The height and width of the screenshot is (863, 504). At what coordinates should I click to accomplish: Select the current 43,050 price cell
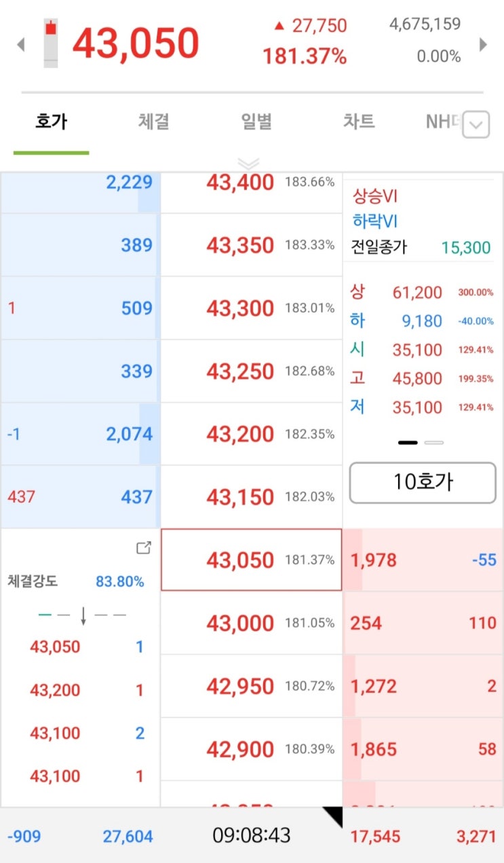click(252, 560)
